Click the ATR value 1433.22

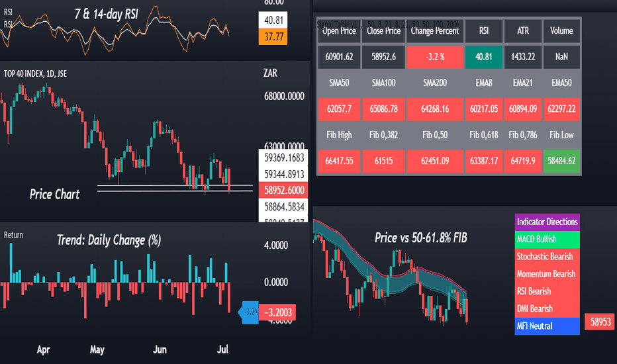(x=523, y=57)
